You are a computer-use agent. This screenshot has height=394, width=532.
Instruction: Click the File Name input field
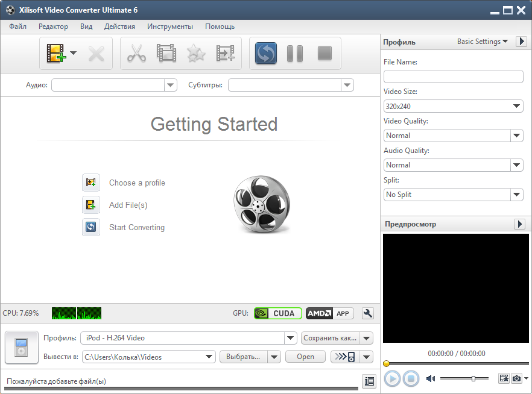coord(453,77)
